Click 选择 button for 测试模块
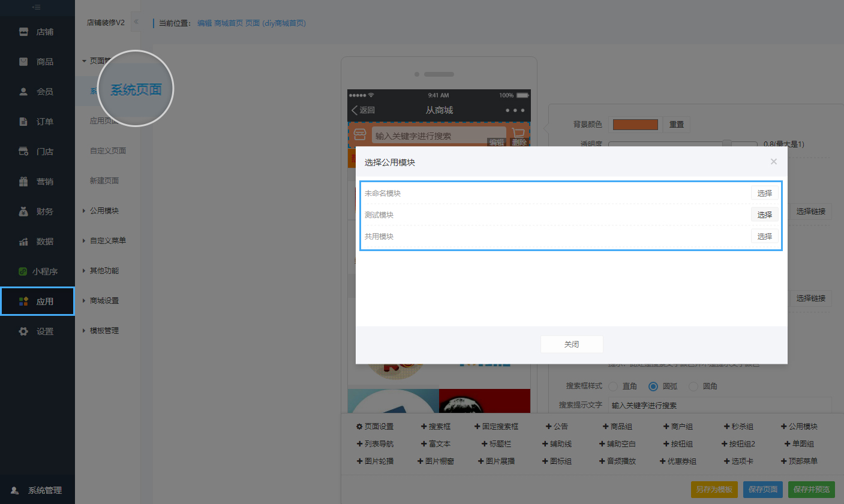Image resolution: width=844 pixels, height=504 pixels. point(764,215)
